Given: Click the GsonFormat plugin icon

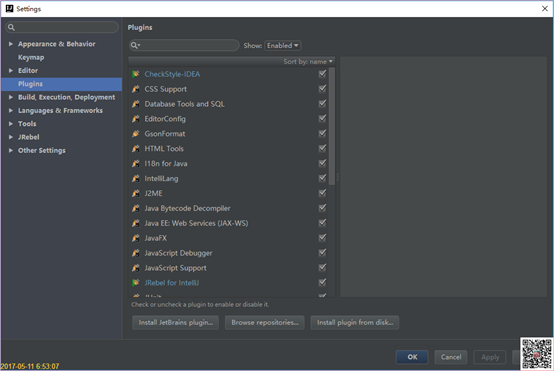Looking at the screenshot, I should pyautogui.click(x=136, y=134).
